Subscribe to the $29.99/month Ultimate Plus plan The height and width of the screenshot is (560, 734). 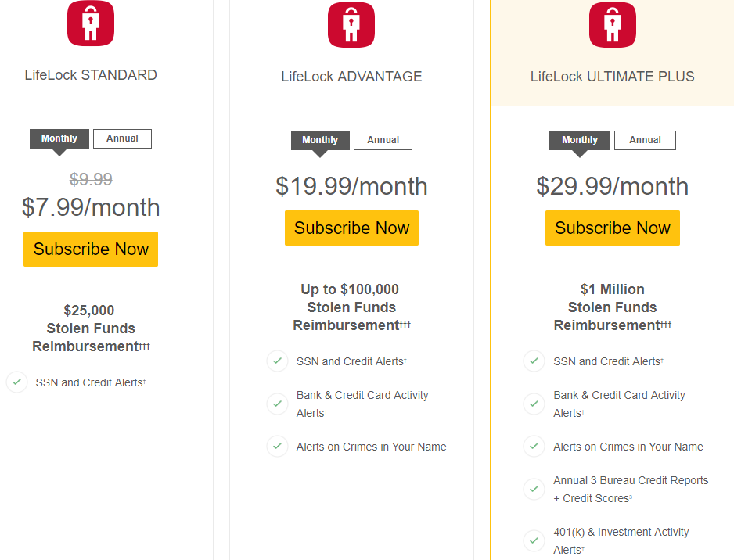tap(612, 228)
